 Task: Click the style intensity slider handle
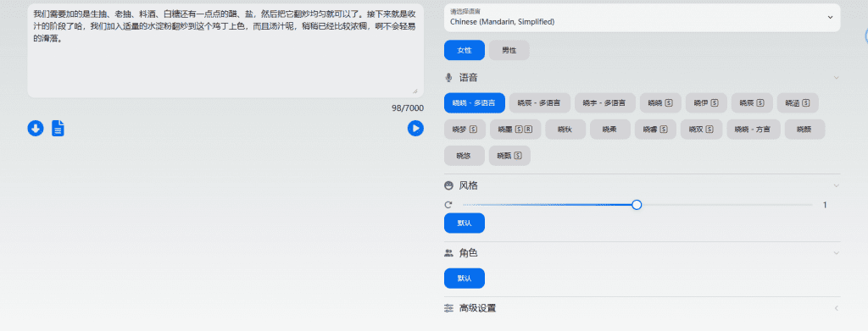(x=637, y=205)
